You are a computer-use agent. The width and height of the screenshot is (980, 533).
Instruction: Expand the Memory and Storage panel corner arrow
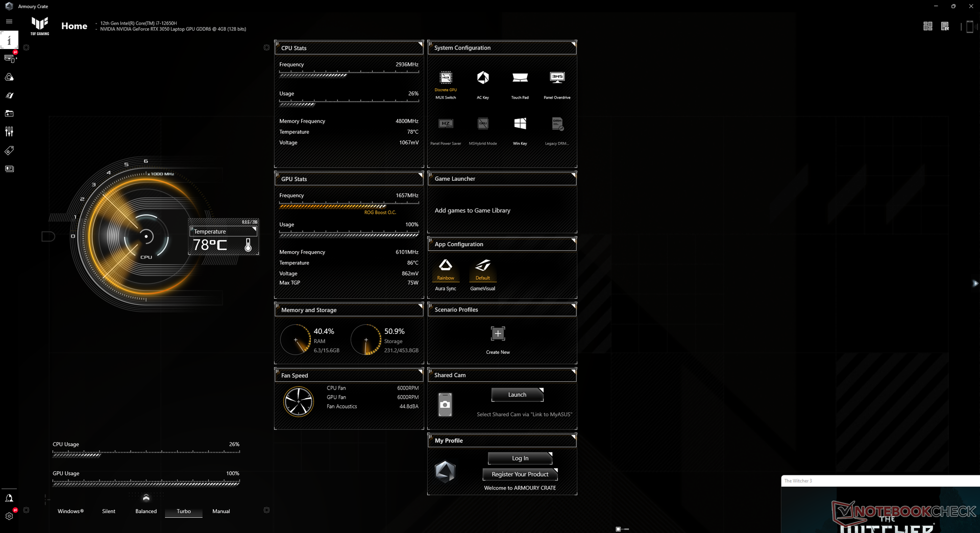(x=420, y=306)
